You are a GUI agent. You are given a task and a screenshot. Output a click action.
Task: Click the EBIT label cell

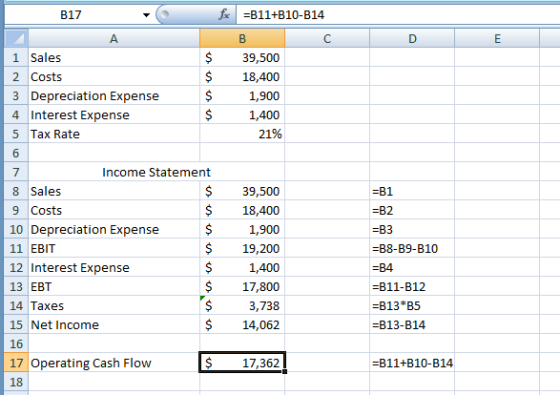coord(114,249)
